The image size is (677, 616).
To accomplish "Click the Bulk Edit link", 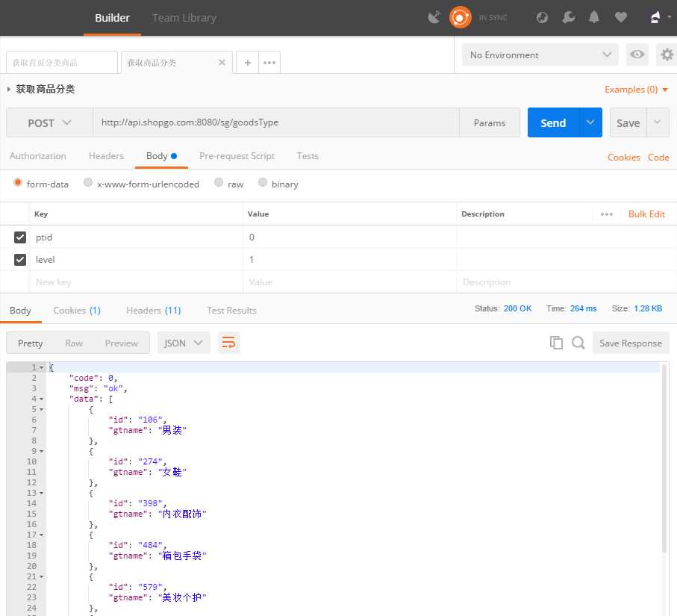I will [647, 214].
